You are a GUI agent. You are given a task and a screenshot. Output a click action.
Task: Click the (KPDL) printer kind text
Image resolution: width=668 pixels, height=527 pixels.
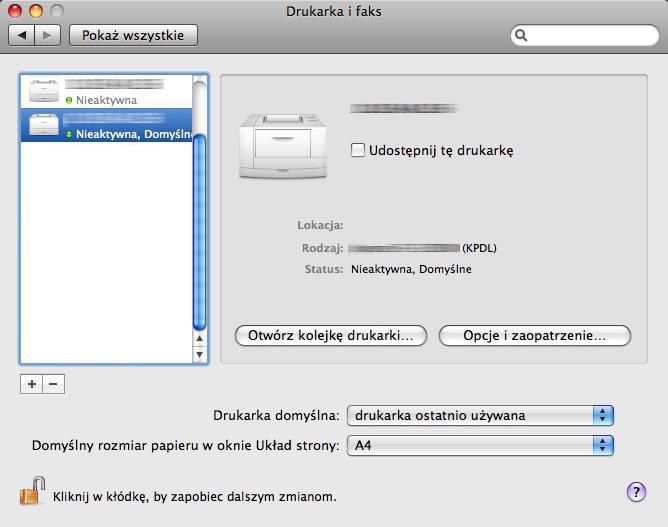pyautogui.click(x=479, y=248)
